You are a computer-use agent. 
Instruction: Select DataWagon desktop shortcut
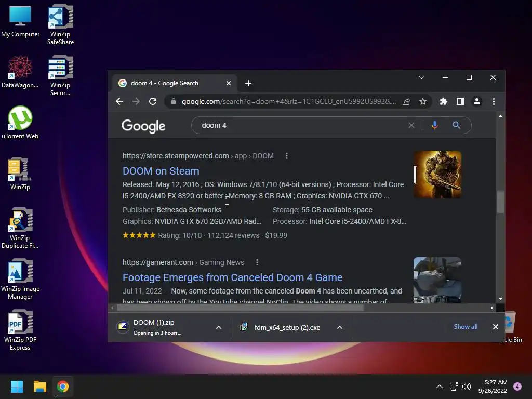point(20,72)
